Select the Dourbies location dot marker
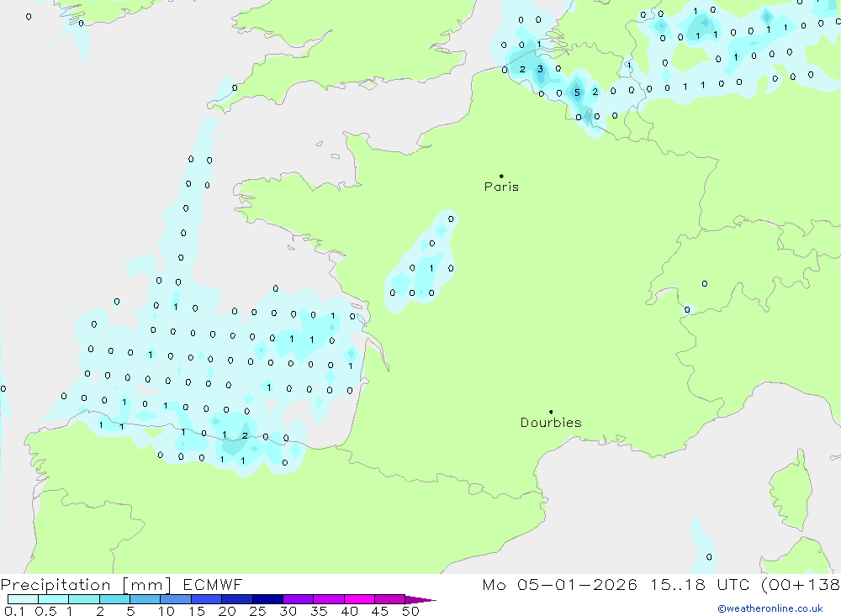This screenshot has height=616, width=841. [551, 412]
